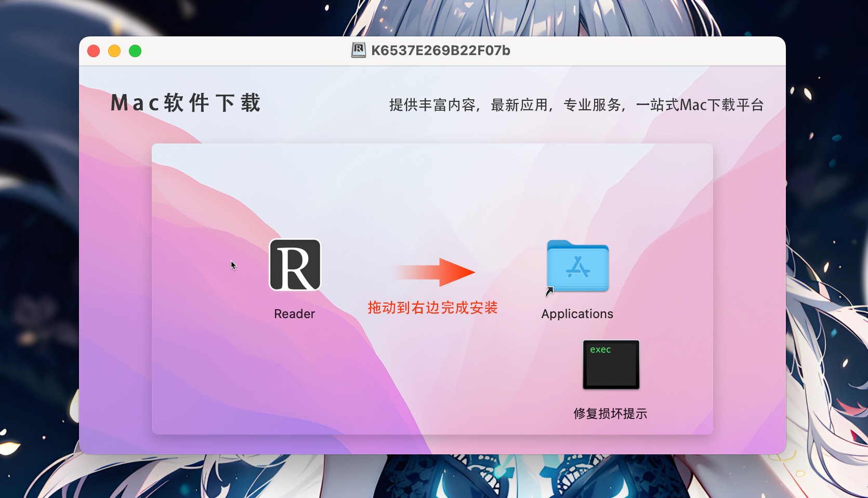868x498 pixels.
Task: Minimize the window with the yellow button
Action: [x=114, y=51]
